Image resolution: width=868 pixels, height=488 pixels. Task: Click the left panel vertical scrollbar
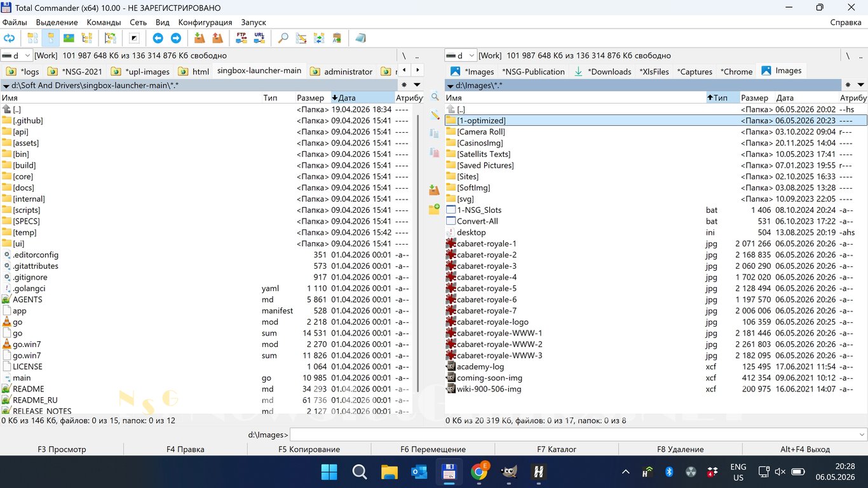coord(418,254)
